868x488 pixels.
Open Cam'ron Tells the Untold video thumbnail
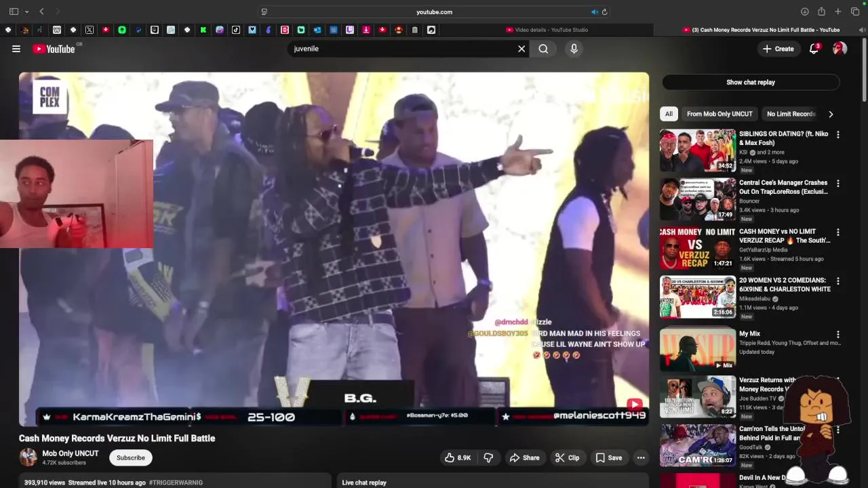tap(698, 445)
